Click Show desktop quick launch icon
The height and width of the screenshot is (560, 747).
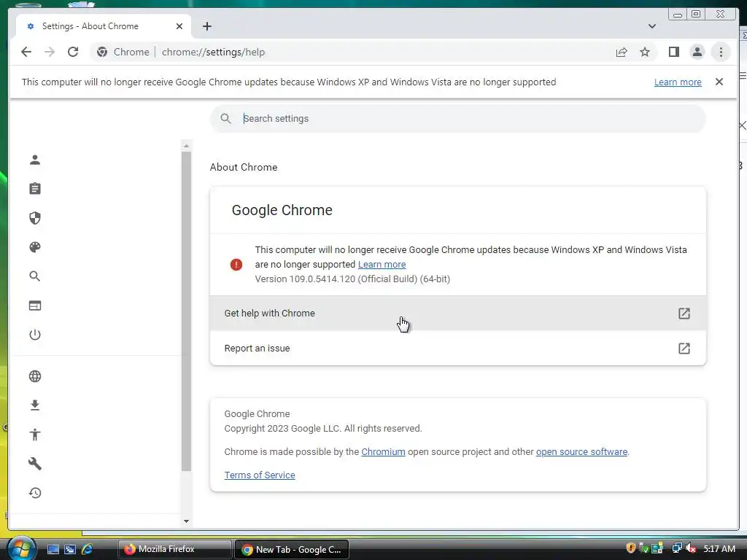click(53, 549)
